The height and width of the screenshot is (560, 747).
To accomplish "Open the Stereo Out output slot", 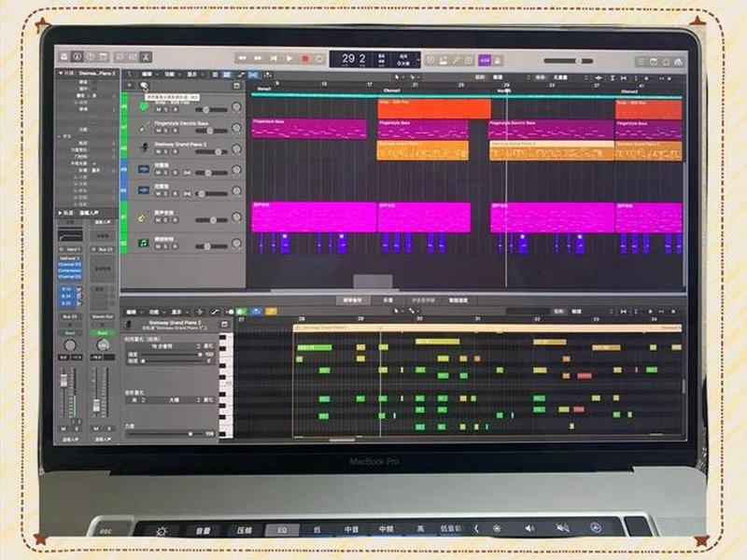I will pyautogui.click(x=102, y=316).
